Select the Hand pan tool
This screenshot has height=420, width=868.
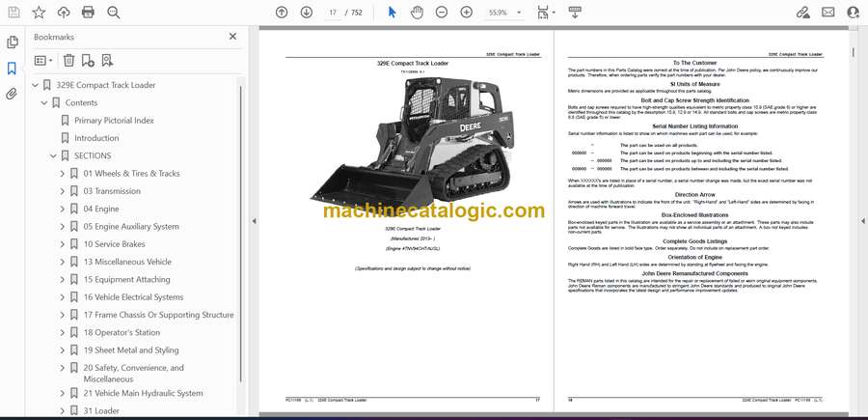tap(417, 13)
